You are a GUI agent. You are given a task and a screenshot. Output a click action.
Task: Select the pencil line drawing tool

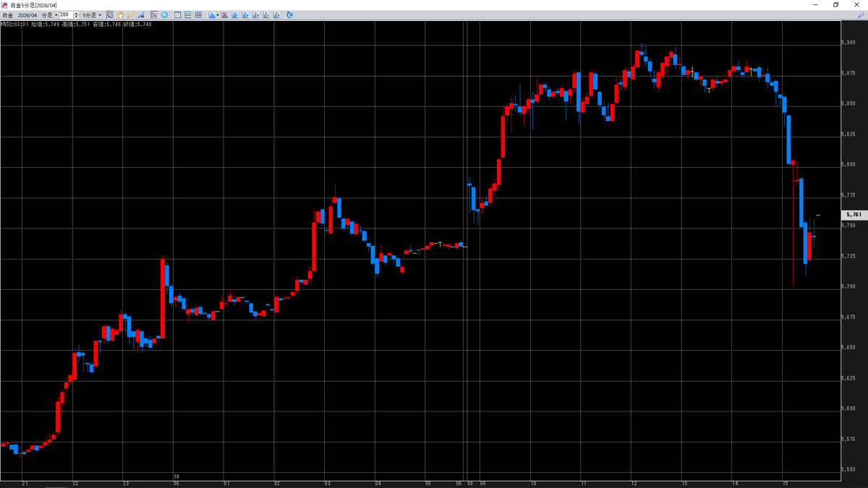click(x=130, y=15)
